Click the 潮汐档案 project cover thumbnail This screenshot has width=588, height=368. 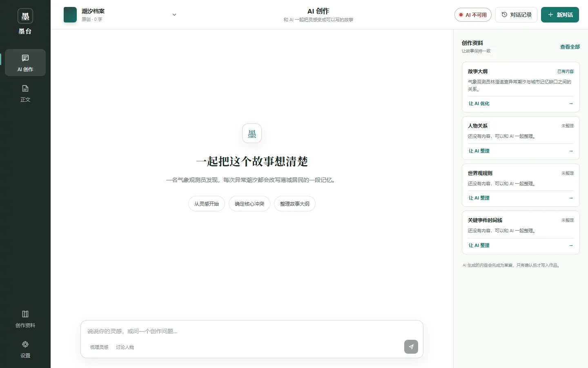tap(70, 15)
